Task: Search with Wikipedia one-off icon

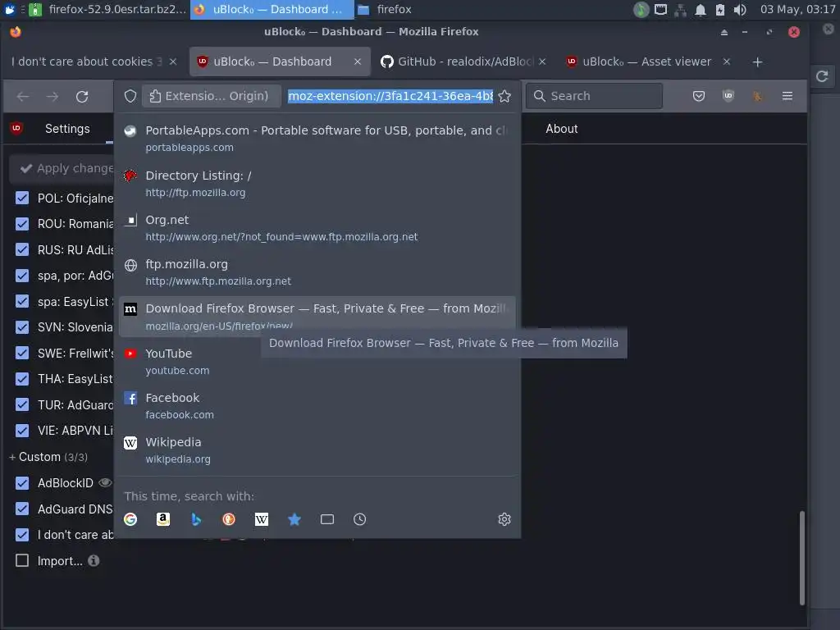Action: coord(262,519)
